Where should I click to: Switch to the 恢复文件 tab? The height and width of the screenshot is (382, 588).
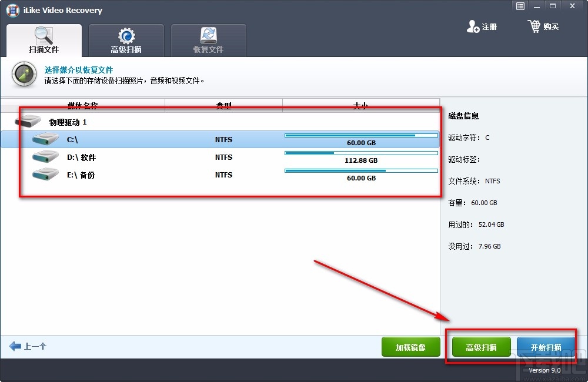click(209, 40)
